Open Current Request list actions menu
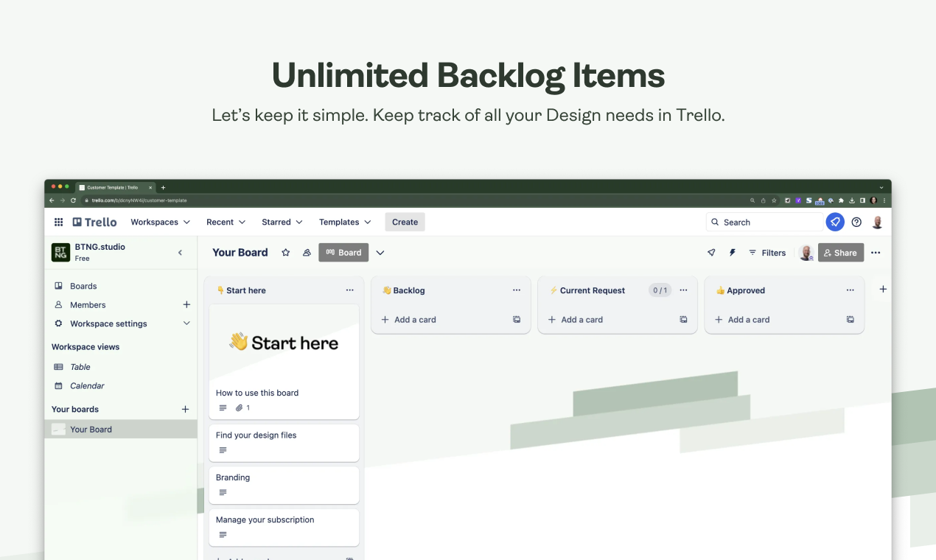The width and height of the screenshot is (936, 560). coord(683,290)
